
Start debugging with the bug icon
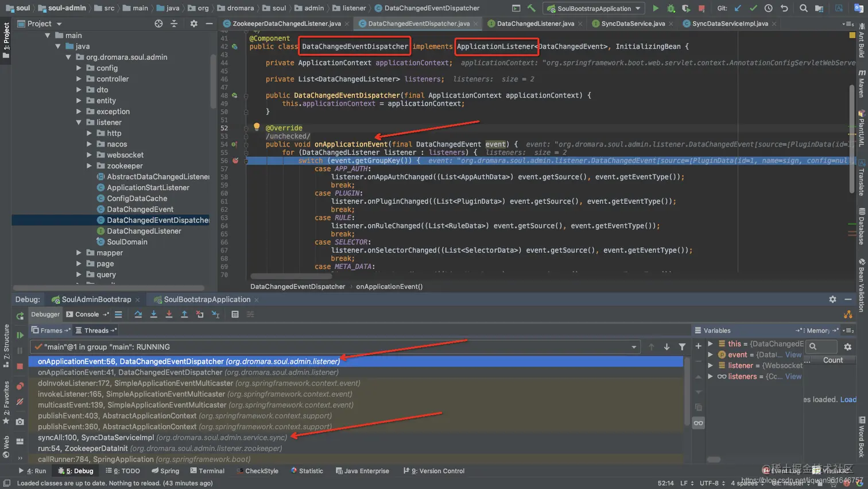pyautogui.click(x=671, y=9)
